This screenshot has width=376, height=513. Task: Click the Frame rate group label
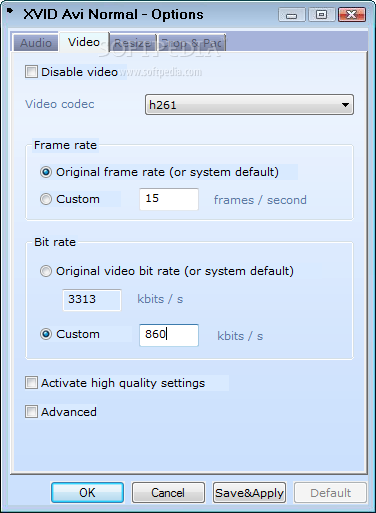[x=65, y=145]
